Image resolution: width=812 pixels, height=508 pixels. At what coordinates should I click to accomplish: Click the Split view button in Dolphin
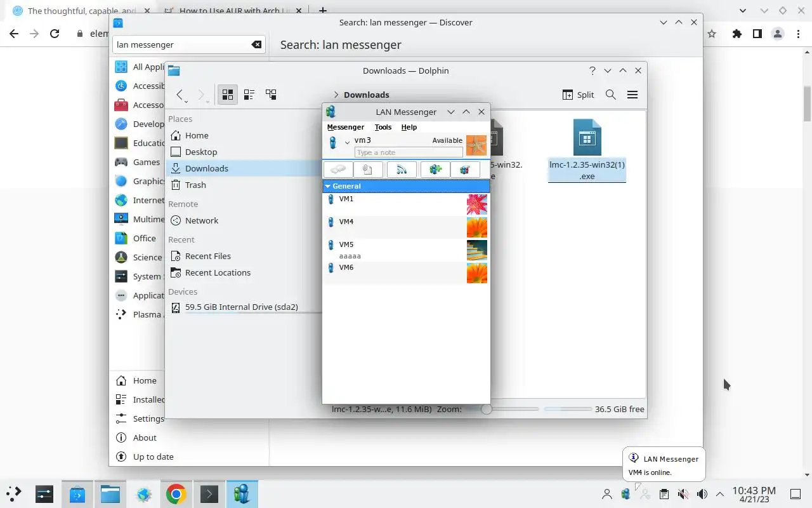point(579,95)
